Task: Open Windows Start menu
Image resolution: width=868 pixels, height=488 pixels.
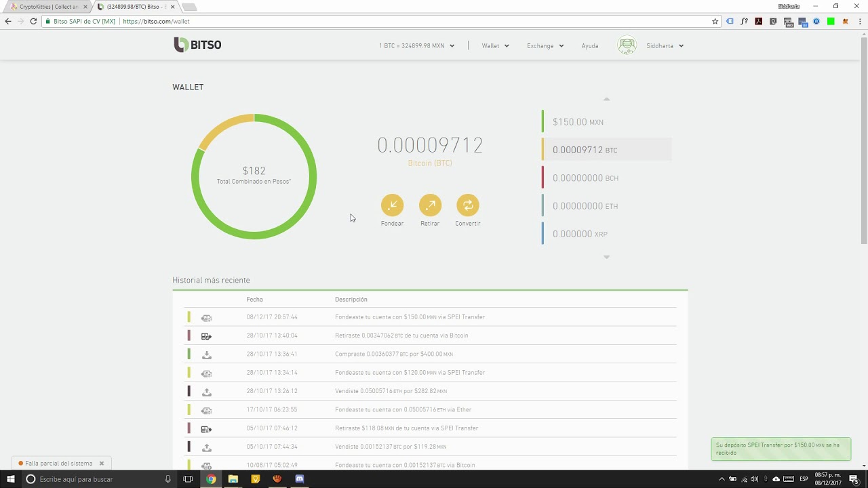Action: pyautogui.click(x=10, y=479)
